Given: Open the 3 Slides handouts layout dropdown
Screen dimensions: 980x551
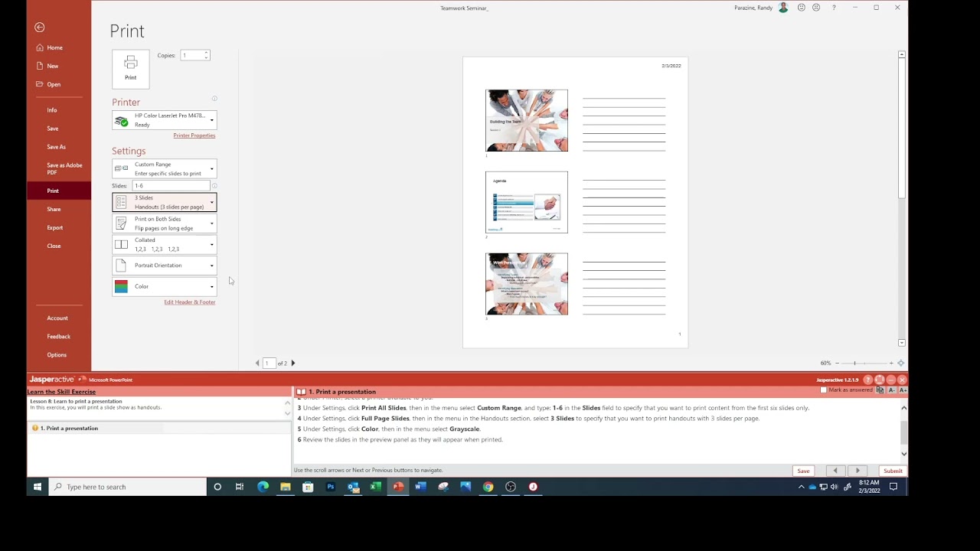Looking at the screenshot, I should pos(165,202).
